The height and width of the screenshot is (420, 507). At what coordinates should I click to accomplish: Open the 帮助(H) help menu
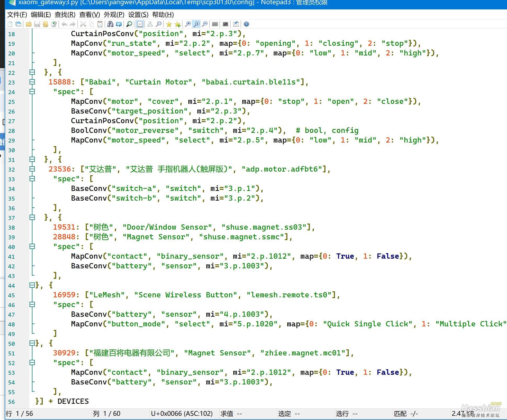pos(163,15)
